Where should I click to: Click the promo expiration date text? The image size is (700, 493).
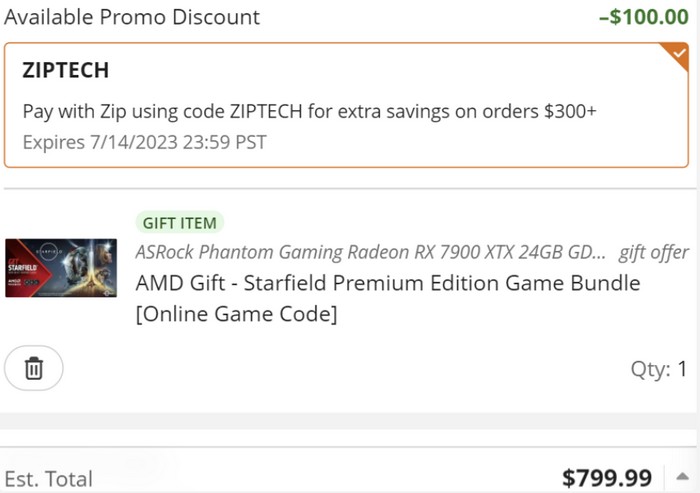pyautogui.click(x=144, y=142)
